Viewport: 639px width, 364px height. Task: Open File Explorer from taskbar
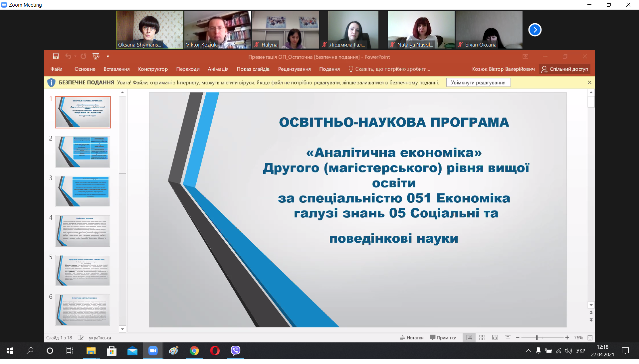pos(91,351)
